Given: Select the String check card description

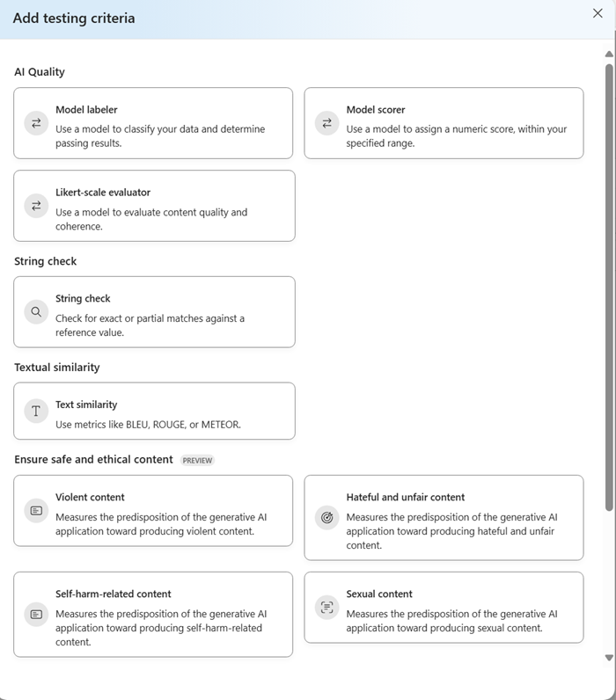Looking at the screenshot, I should pos(150,325).
